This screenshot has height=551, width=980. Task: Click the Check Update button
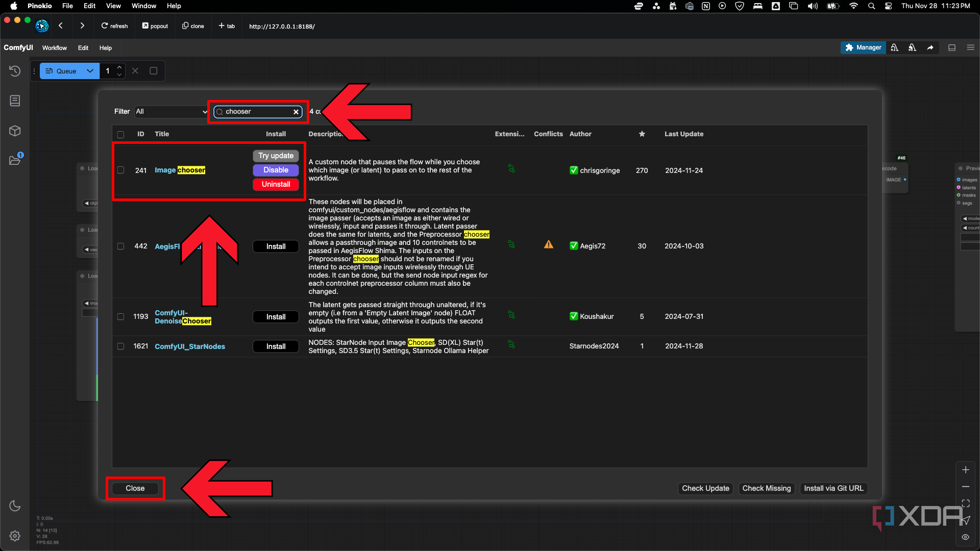click(x=705, y=488)
